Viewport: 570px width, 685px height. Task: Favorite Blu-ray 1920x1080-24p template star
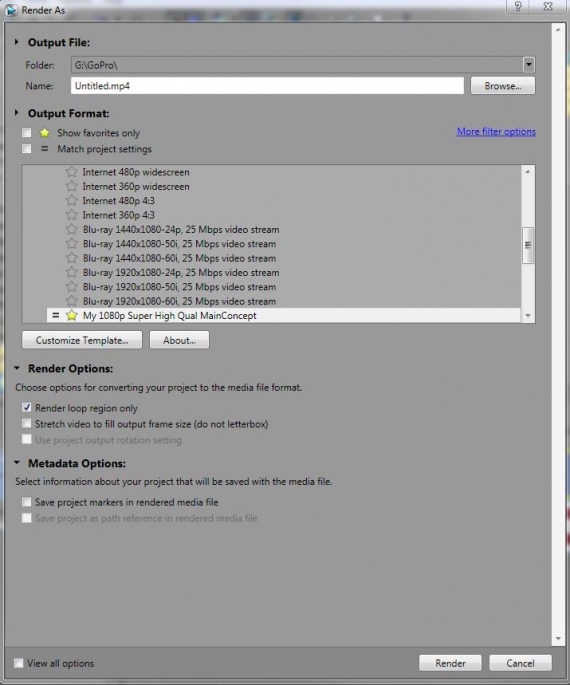point(72,272)
